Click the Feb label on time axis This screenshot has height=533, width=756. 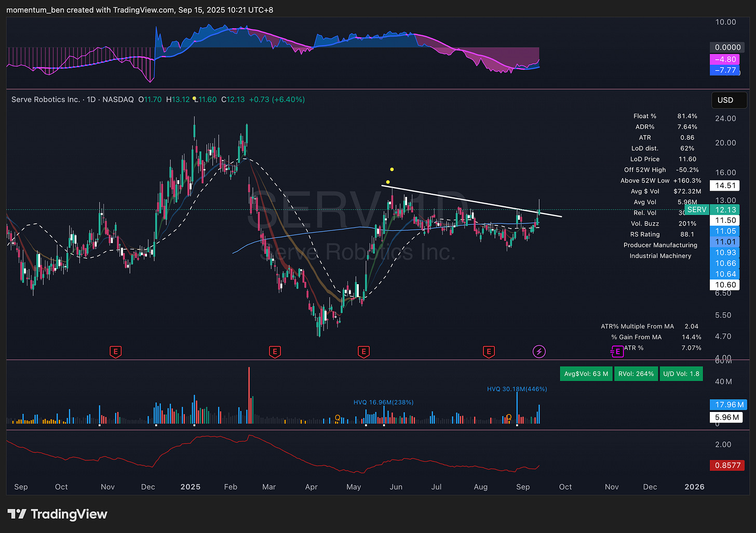[231, 487]
